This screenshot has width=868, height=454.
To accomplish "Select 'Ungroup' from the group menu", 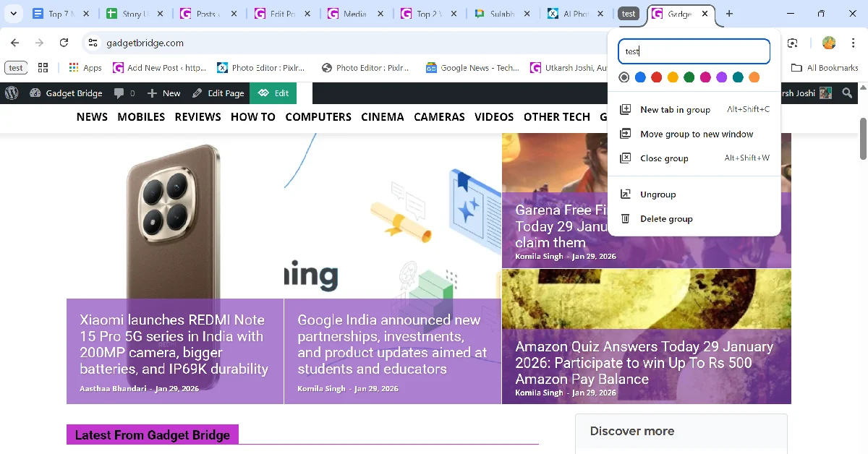I will [x=658, y=194].
